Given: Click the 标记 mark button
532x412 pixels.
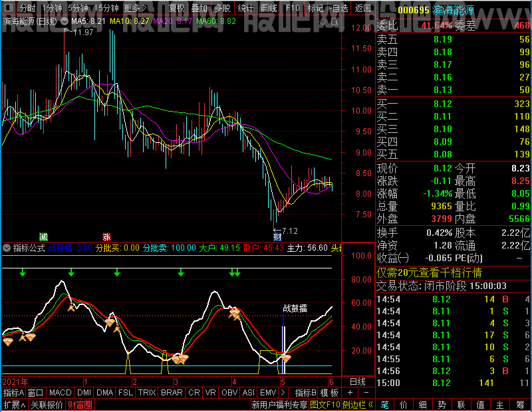Looking at the screenshot, I should 315,8.
